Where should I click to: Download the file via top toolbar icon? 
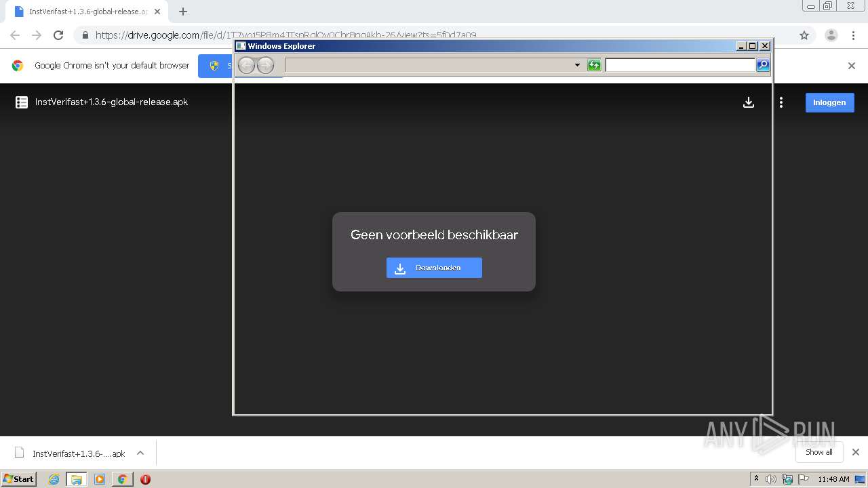[749, 102]
